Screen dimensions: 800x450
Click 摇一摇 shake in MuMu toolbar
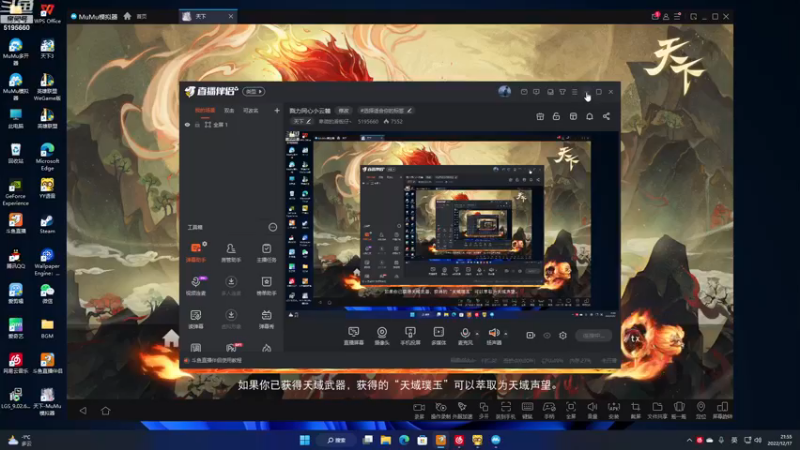(679, 410)
